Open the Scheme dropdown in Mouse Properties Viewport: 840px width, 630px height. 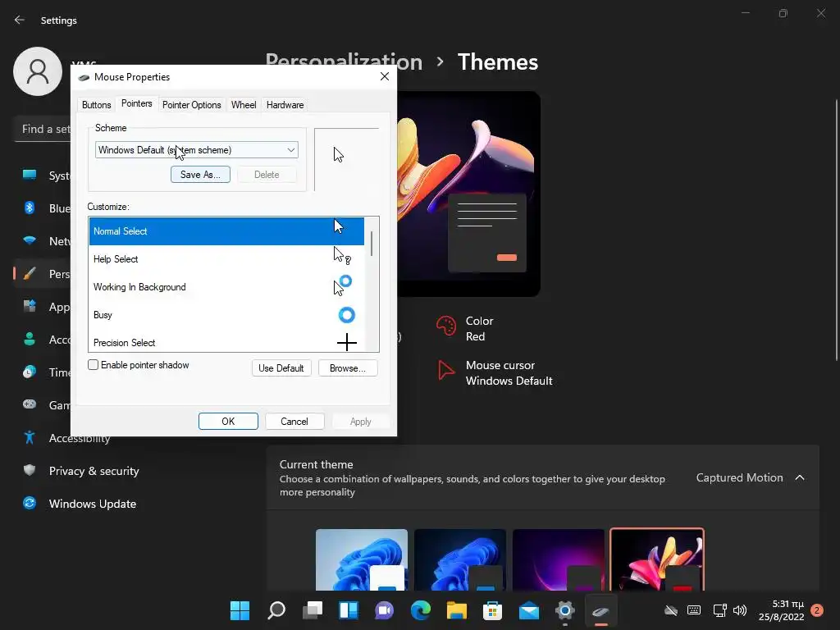(x=197, y=150)
